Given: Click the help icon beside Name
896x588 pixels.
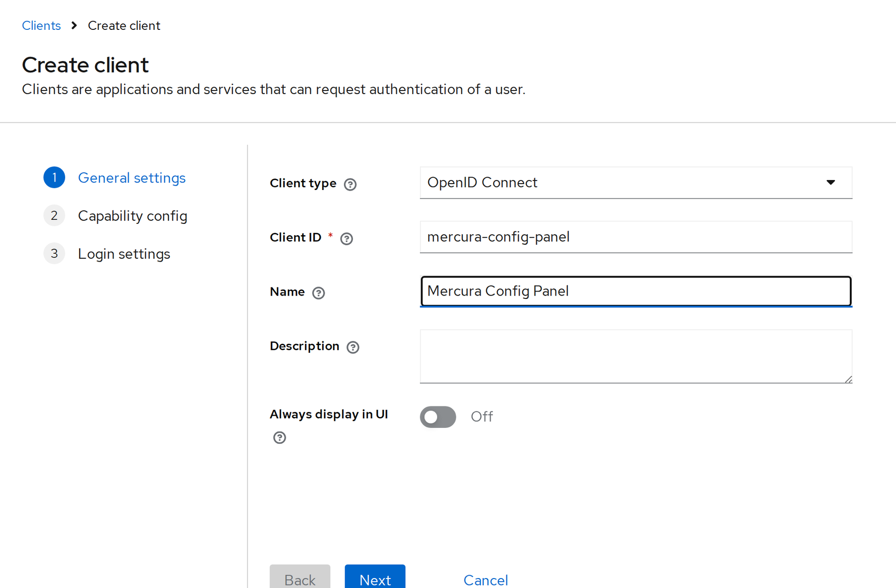Looking at the screenshot, I should click(x=319, y=293).
